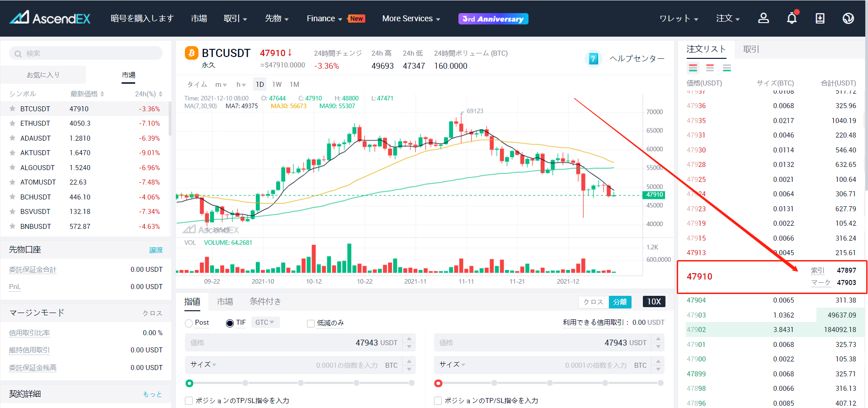
Task: Toggle favorite star for BTCUSDT
Action: pyautogui.click(x=12, y=109)
